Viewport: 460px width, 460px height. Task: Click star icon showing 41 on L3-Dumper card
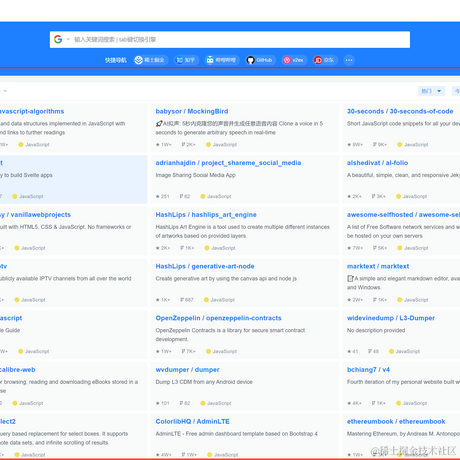coord(349,351)
